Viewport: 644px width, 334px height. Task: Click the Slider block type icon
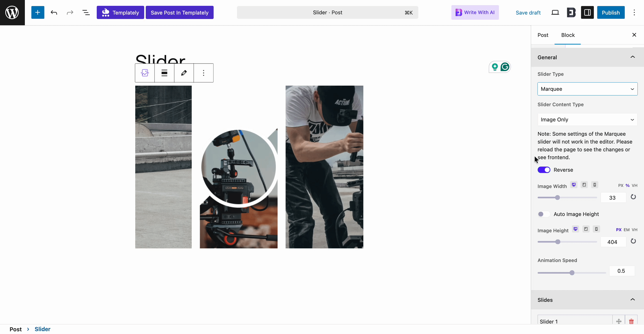click(145, 73)
